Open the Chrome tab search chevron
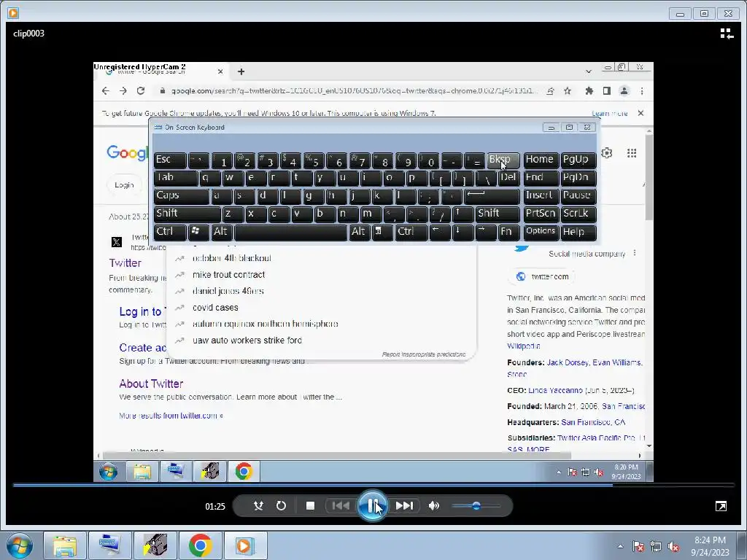This screenshot has height=560, width=747. point(589,71)
